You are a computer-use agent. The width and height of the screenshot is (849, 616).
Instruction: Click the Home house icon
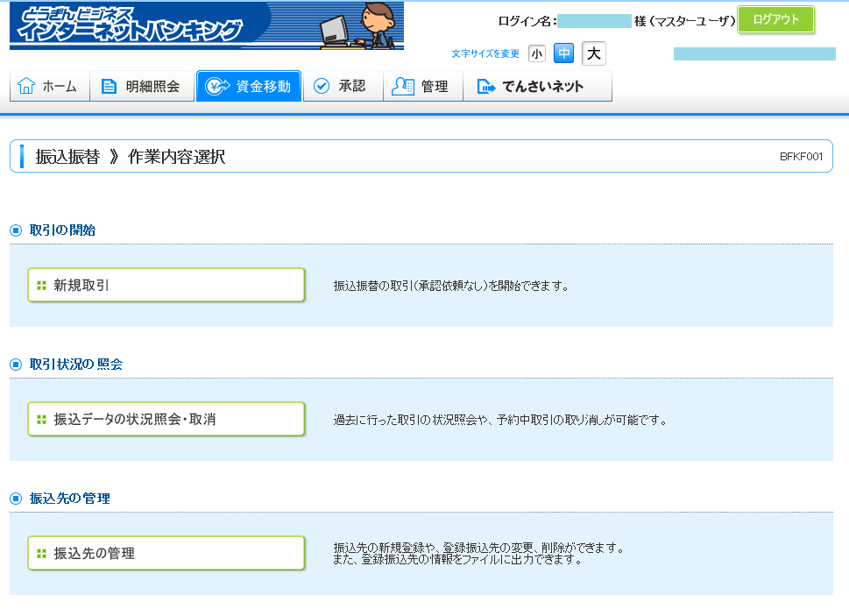[x=26, y=87]
